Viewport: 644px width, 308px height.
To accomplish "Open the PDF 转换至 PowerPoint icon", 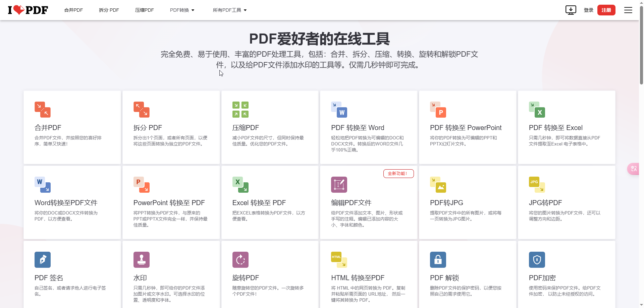I will click(438, 110).
